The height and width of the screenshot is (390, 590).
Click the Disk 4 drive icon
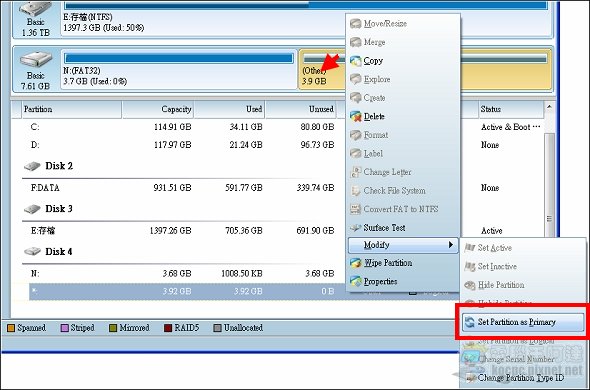[32, 251]
